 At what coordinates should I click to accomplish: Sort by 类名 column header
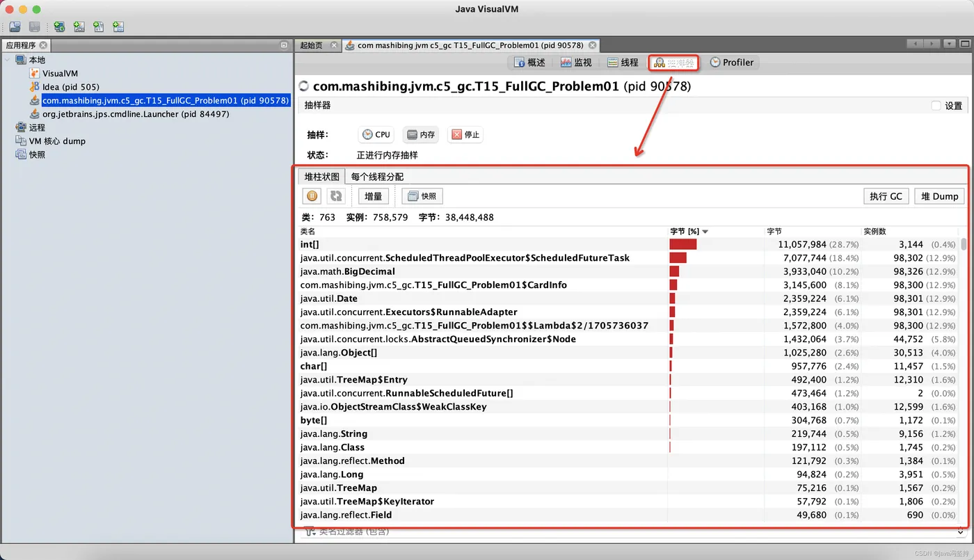483,231
